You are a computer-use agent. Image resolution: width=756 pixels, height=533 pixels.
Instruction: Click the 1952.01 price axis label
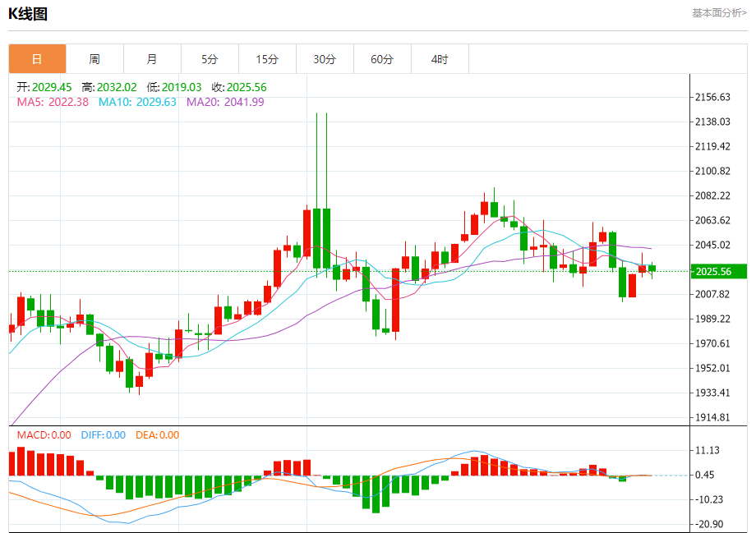click(712, 368)
